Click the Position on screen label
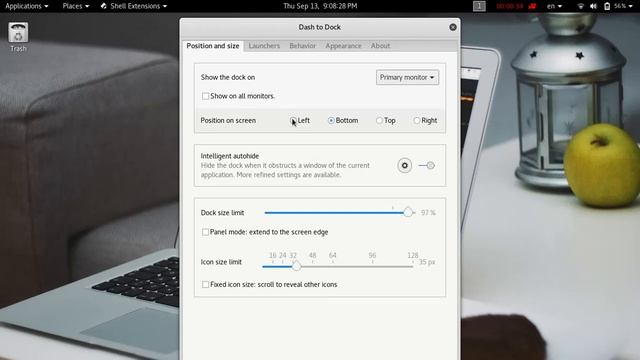The height and width of the screenshot is (360, 640). point(228,120)
